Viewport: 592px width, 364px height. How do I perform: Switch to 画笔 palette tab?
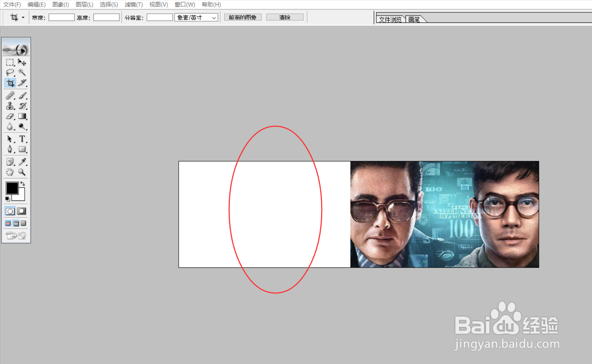414,19
